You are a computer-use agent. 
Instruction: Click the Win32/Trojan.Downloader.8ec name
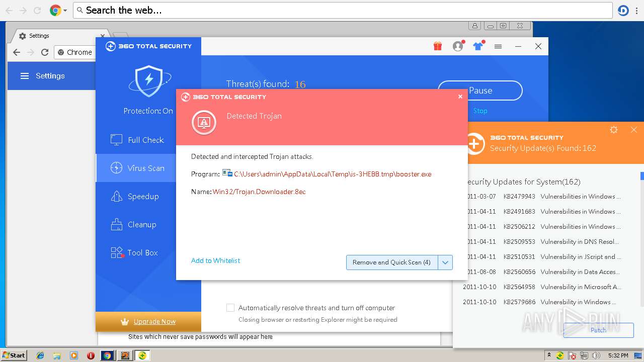pyautogui.click(x=259, y=192)
